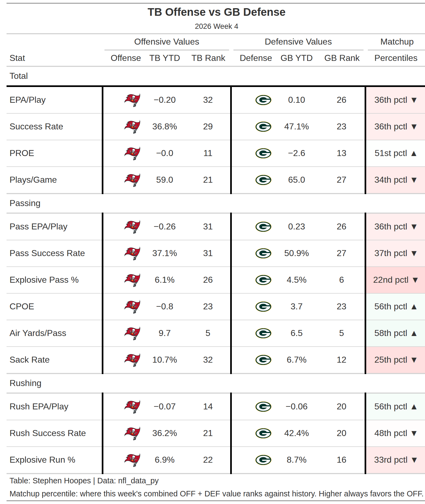Select the Rushing section header row
Image resolution: width=425 pixels, height=504 pixels.
point(216,383)
